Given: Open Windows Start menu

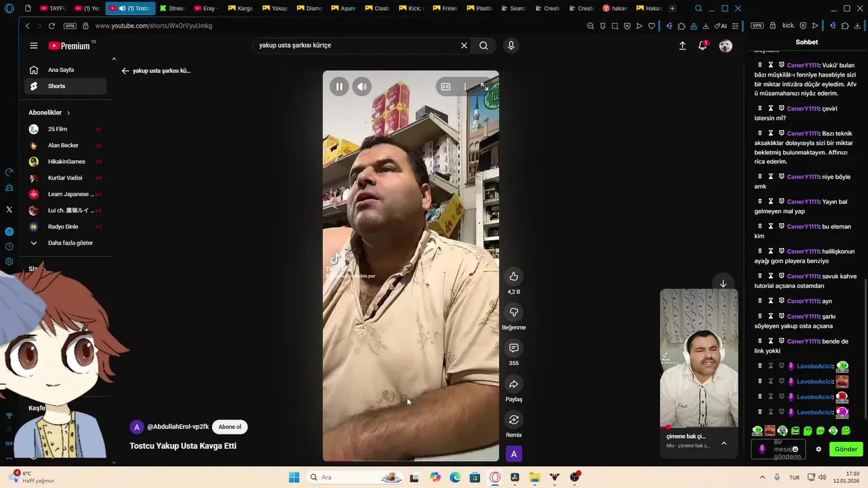Looking at the screenshot, I should click(294, 477).
